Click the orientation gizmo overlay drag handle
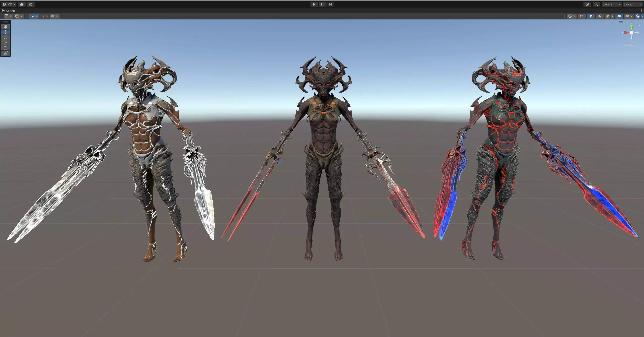The image size is (644, 337). [621, 22]
